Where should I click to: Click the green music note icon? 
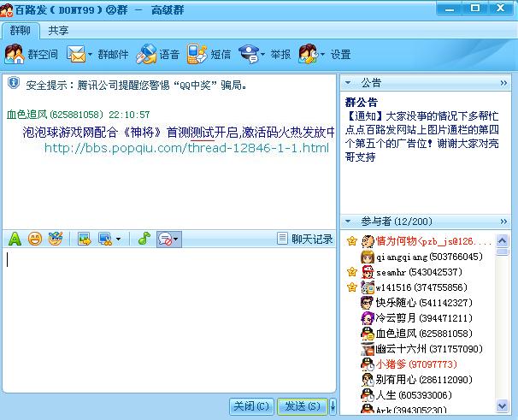[x=144, y=239]
